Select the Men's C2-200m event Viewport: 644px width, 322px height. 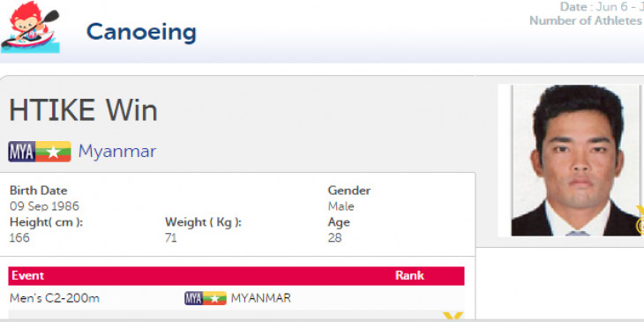(55, 298)
